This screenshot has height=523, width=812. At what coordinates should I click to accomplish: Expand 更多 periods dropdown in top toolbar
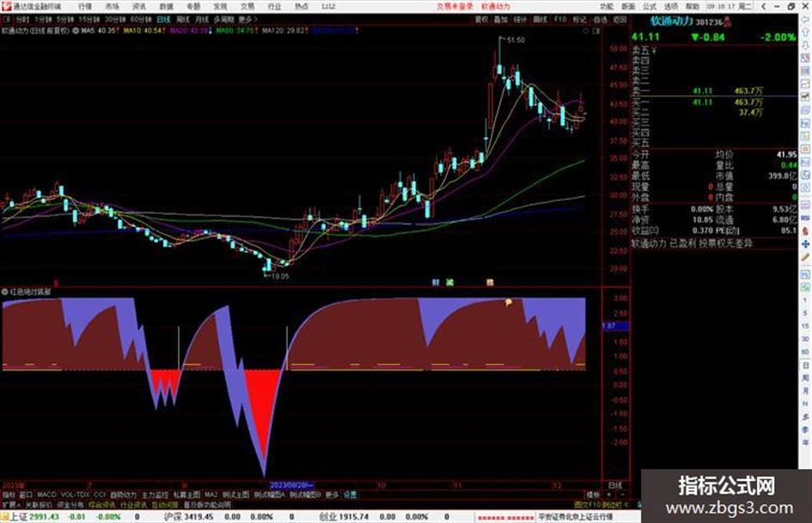pos(247,19)
